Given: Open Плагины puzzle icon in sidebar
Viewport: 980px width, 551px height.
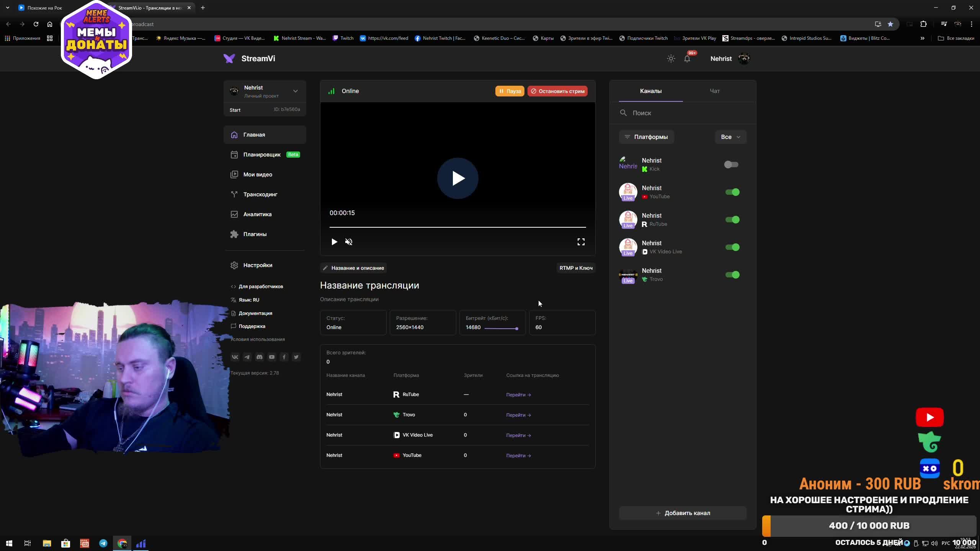Looking at the screenshot, I should pos(234,234).
